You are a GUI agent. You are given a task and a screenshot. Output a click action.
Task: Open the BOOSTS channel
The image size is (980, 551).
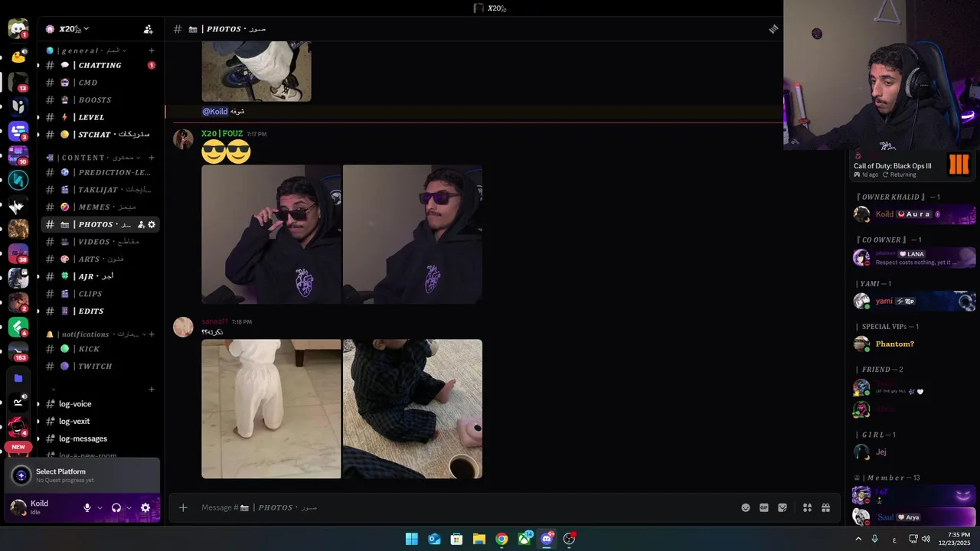click(100, 100)
